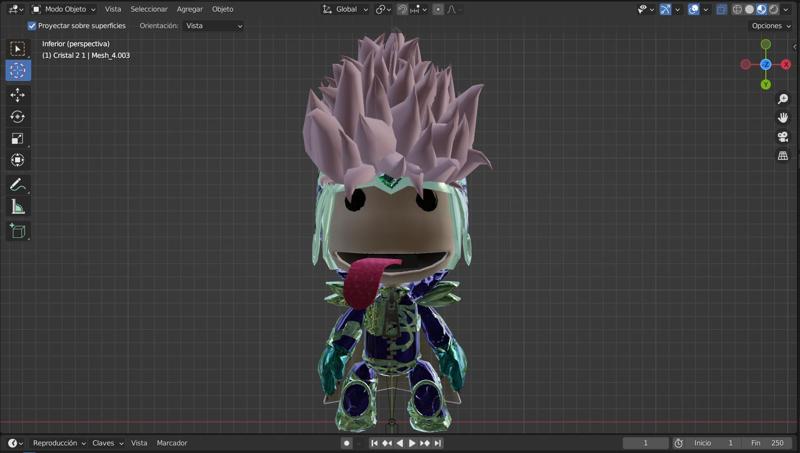Select the Measure tool
The width and height of the screenshot is (800, 453).
[18, 207]
